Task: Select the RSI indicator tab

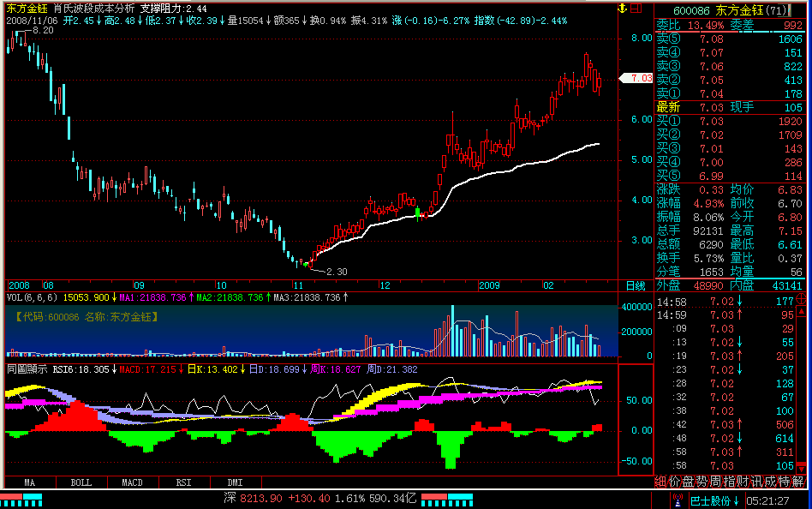Action: point(184,482)
